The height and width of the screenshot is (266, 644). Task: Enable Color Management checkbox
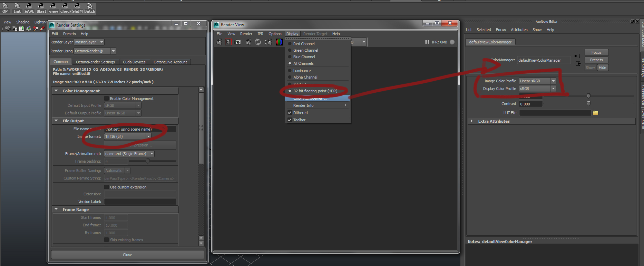106,99
